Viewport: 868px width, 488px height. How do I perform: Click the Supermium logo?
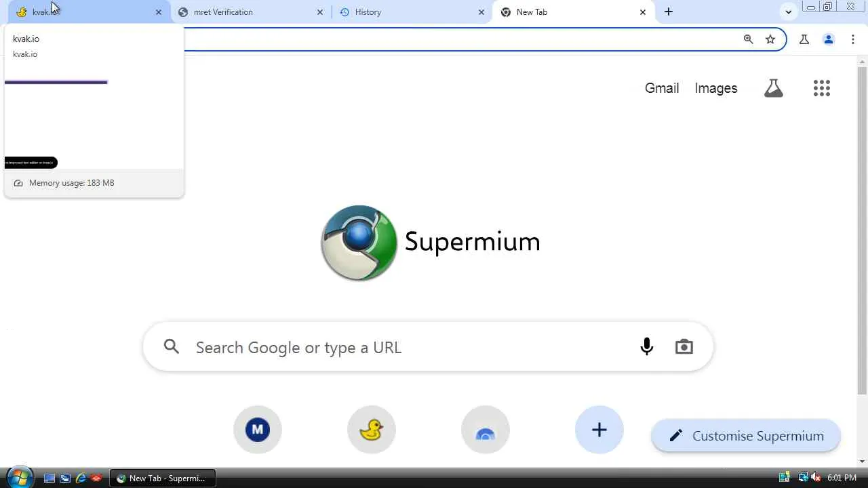[x=431, y=243]
